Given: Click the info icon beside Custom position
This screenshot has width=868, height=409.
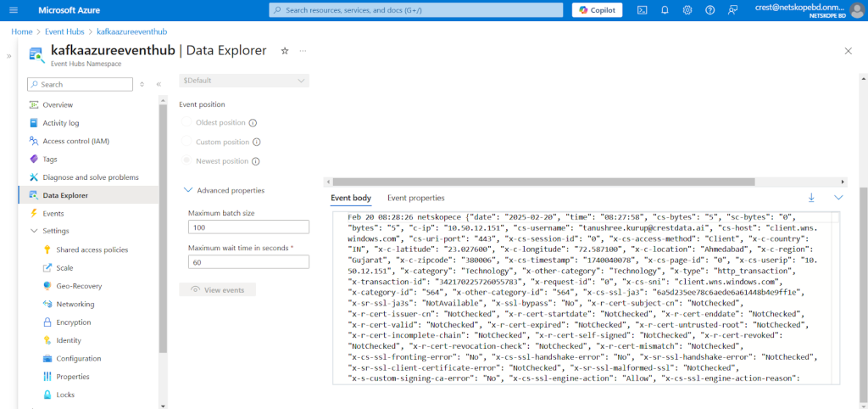Looking at the screenshot, I should coord(256,143).
